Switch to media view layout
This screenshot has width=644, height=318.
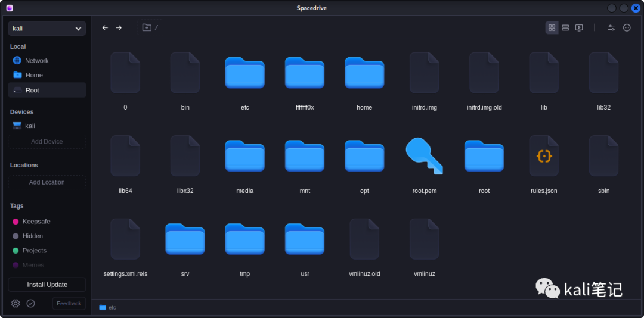point(579,27)
